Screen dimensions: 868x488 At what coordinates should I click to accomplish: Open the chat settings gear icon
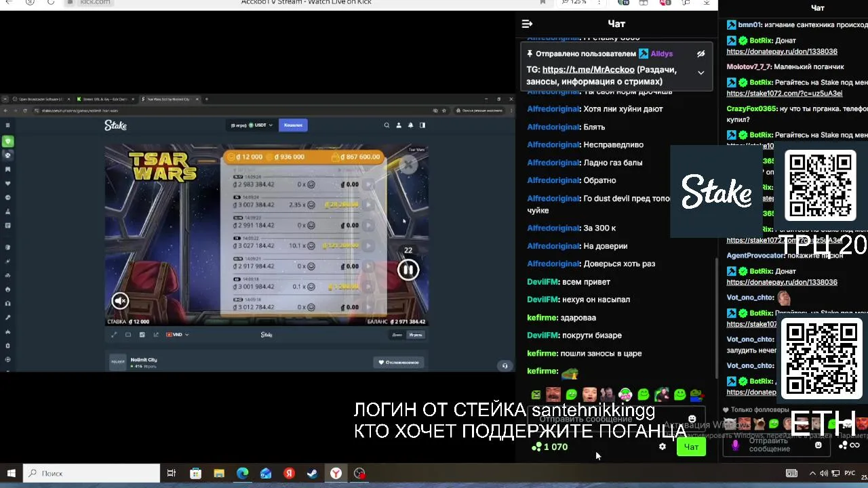click(663, 447)
